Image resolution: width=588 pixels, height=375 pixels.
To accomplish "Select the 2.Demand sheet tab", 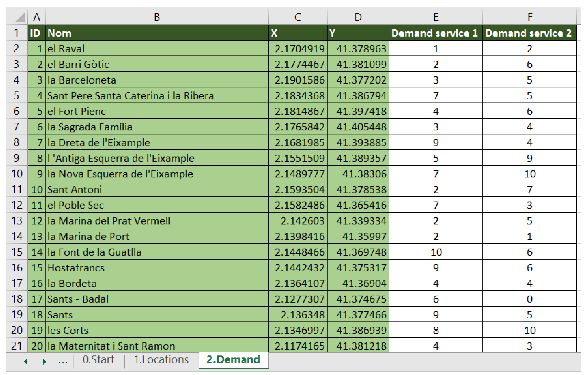I will point(233,360).
